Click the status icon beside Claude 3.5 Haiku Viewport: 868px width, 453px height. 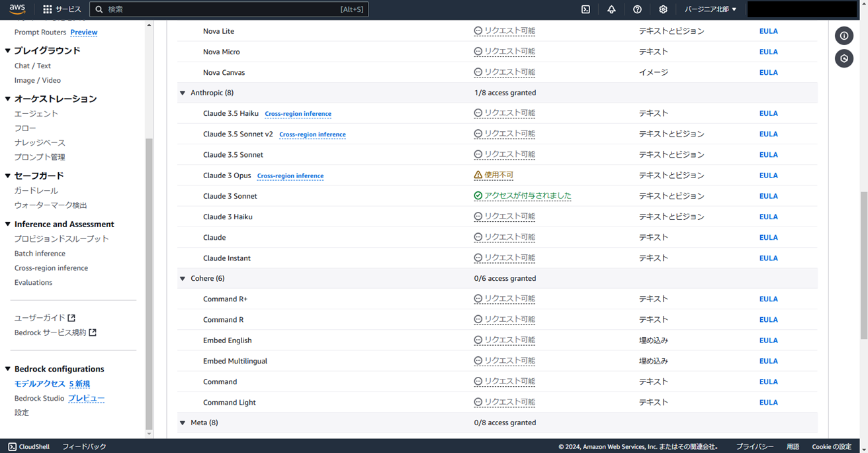[x=478, y=113]
